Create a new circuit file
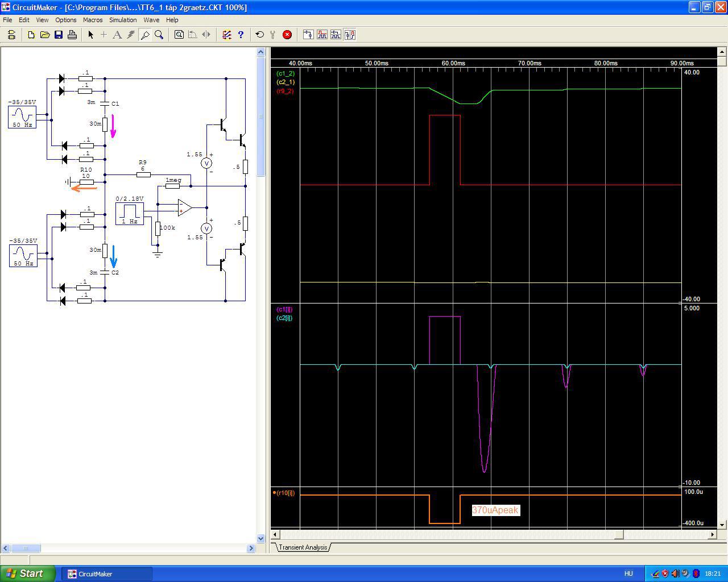Viewport: 728px width, 582px height. click(31, 35)
